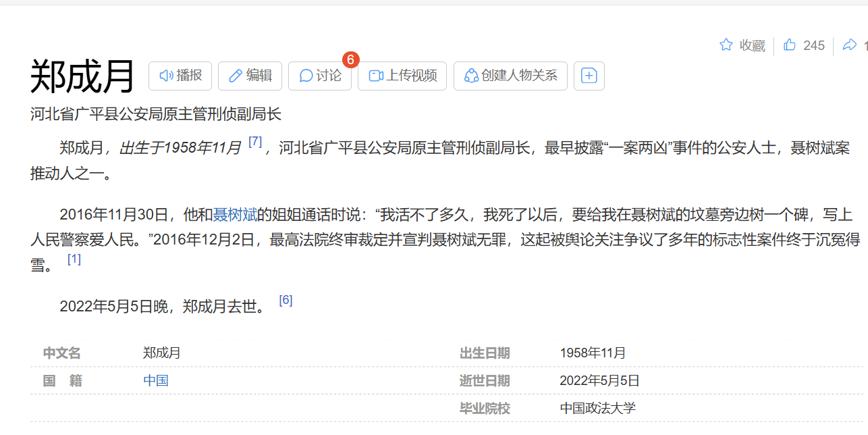Screen dimensions: 868x435
Task: Click the 245 likes count
Action: (x=814, y=45)
